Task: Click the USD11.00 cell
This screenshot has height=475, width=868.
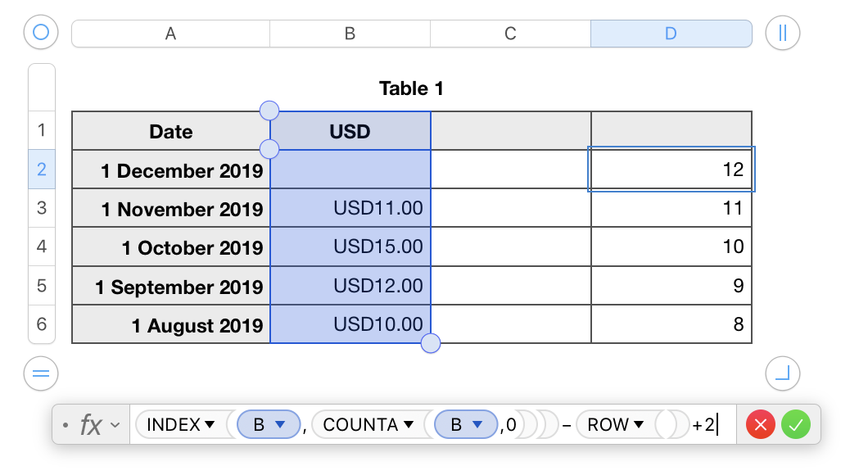Action: [350, 208]
